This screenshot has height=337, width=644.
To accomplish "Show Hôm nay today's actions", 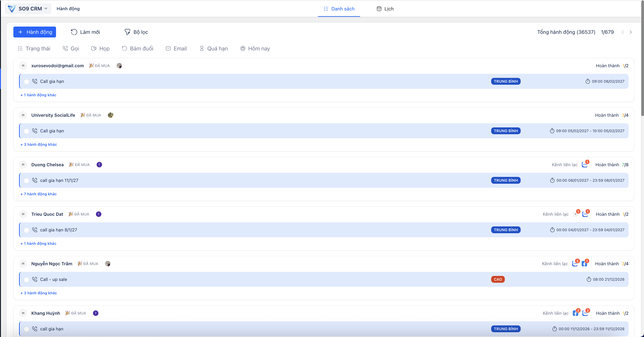I will coord(255,49).
